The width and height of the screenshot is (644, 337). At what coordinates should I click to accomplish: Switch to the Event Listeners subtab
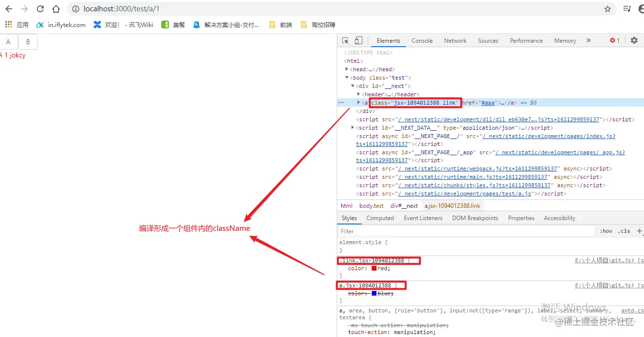423,218
